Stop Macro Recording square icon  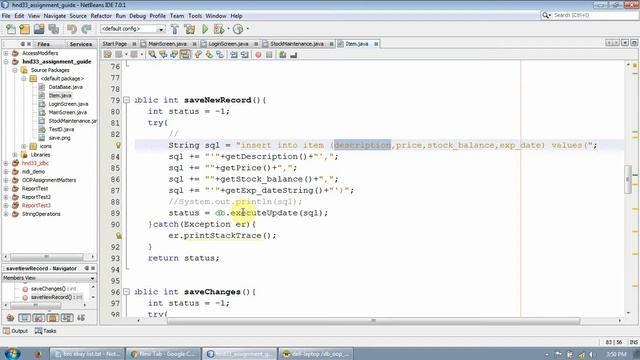pyautogui.click(x=269, y=55)
